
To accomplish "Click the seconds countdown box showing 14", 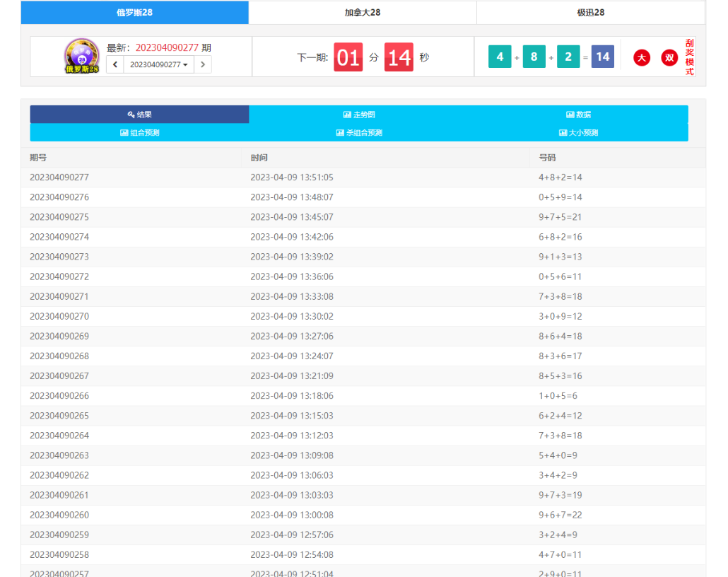I will click(399, 57).
